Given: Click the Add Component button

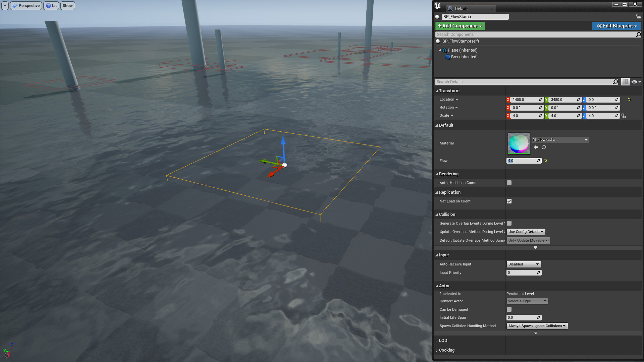Looking at the screenshot, I should coord(460,26).
